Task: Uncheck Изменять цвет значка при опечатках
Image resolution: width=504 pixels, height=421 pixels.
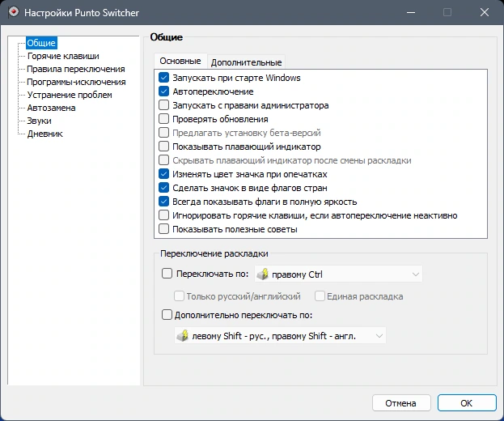Action: click(x=163, y=174)
